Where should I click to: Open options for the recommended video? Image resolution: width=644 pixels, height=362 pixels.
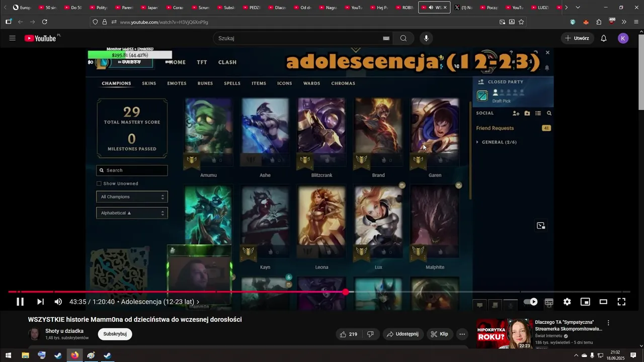[608, 323]
